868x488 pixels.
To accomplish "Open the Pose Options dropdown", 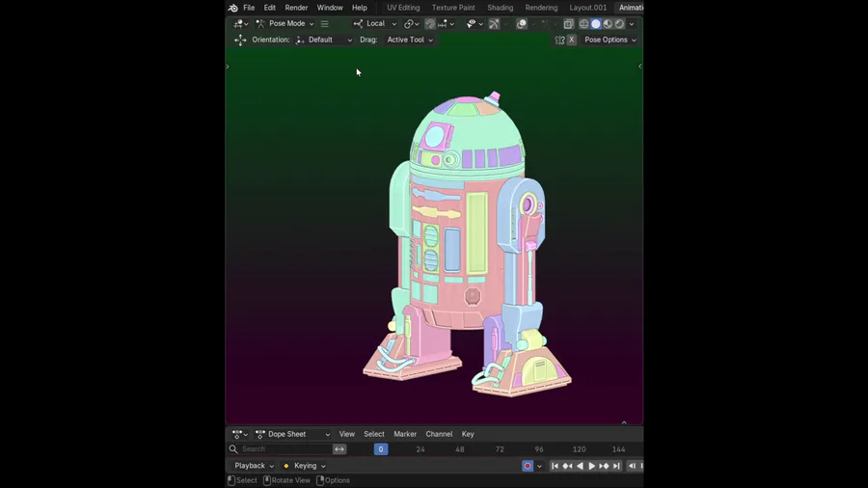I will tap(610, 40).
